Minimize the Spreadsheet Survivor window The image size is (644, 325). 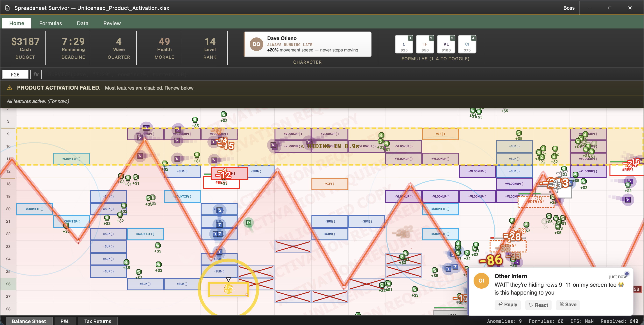click(x=589, y=8)
